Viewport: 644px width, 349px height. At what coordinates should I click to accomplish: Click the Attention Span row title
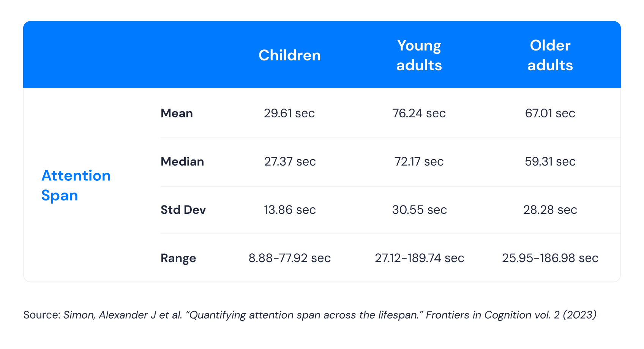click(x=76, y=185)
